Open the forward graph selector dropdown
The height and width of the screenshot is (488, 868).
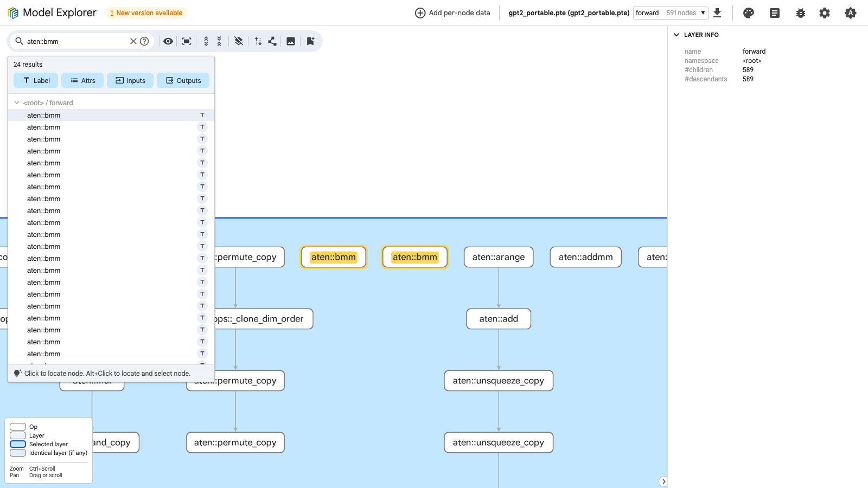(x=671, y=13)
